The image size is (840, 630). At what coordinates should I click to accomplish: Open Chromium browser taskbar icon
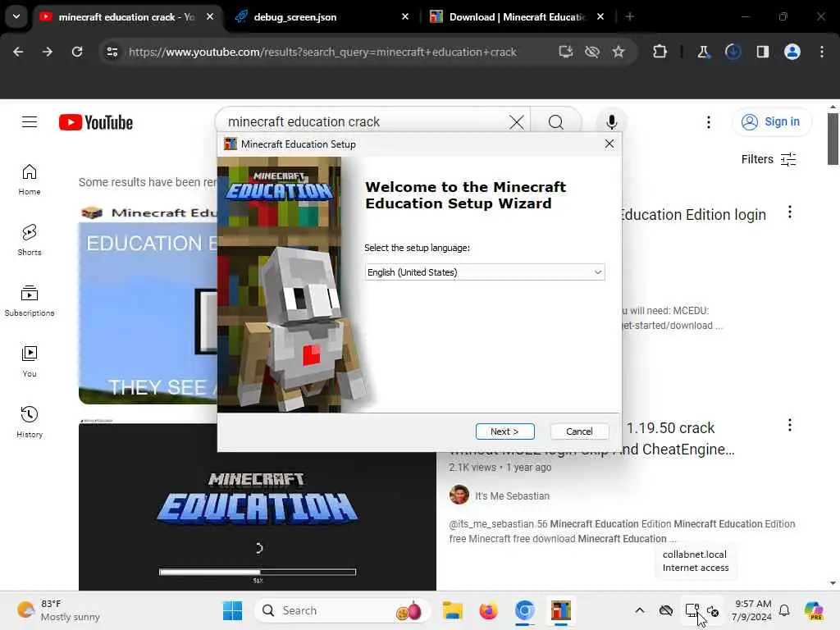[x=524, y=610]
